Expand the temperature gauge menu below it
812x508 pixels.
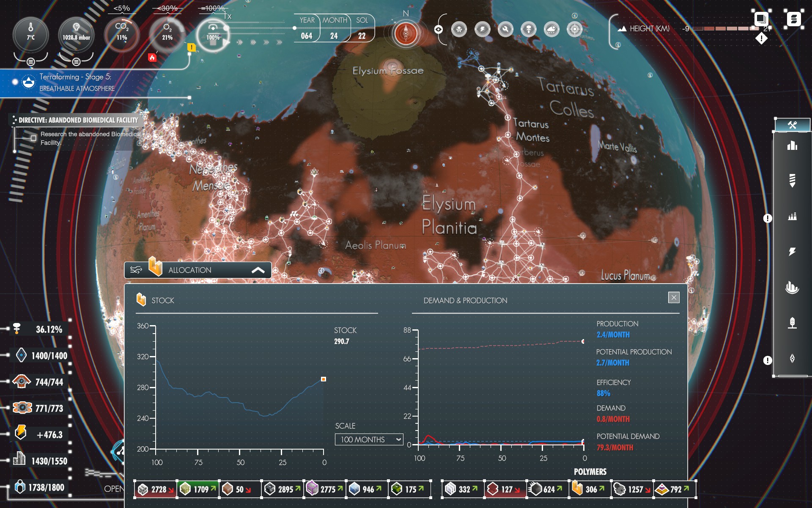30,62
